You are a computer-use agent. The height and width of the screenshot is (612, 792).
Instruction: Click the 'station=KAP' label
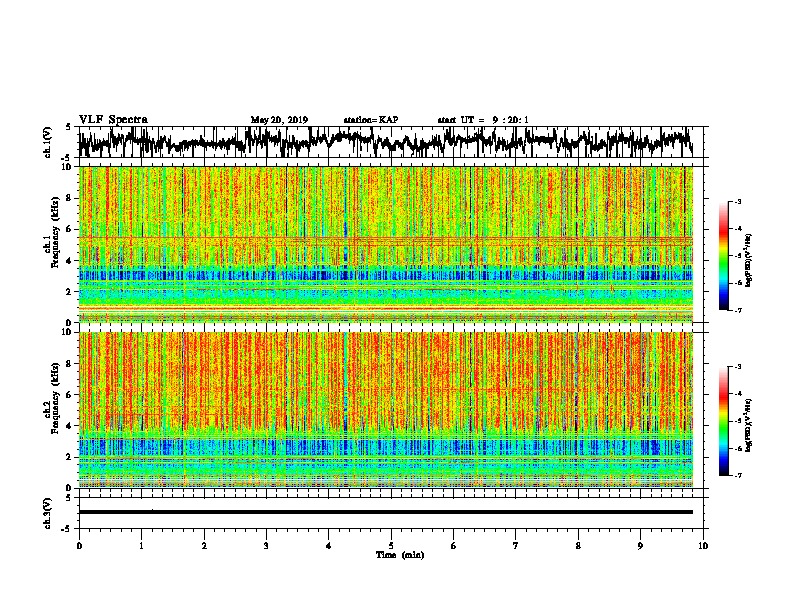pos(371,120)
